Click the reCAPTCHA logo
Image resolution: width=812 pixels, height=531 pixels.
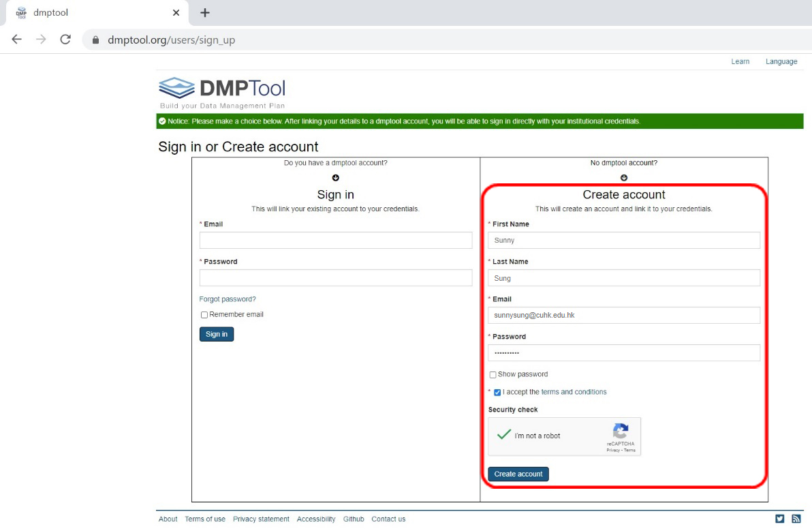(x=621, y=431)
